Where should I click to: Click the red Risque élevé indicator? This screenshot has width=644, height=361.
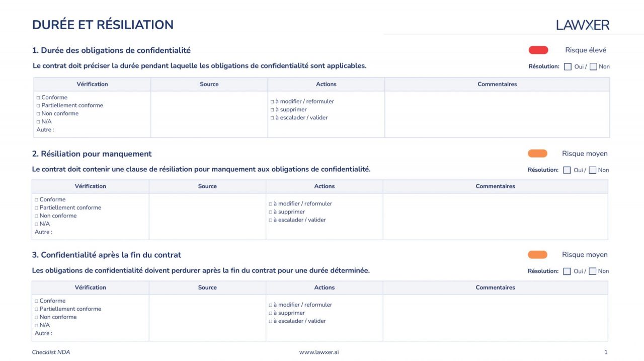pyautogui.click(x=538, y=50)
